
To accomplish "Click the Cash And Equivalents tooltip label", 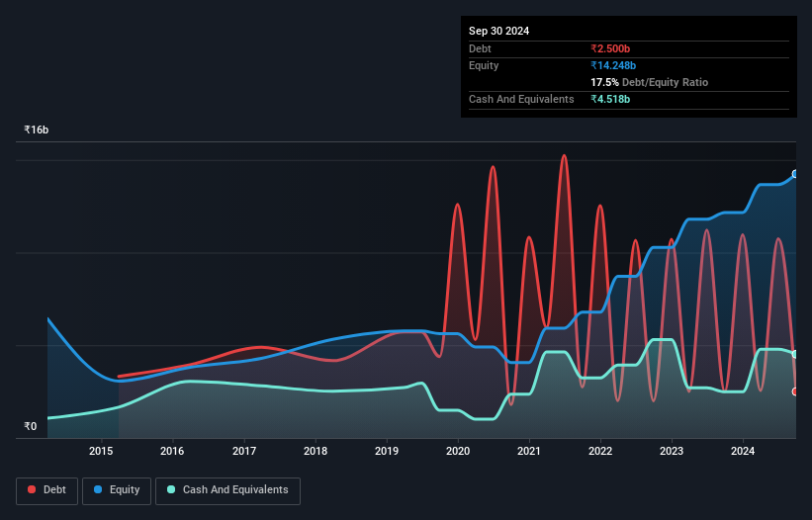I will (x=521, y=99).
